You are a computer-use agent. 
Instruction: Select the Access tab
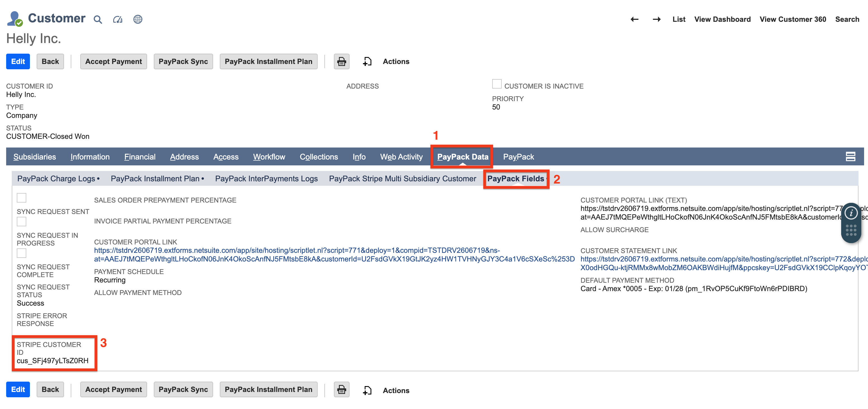226,157
